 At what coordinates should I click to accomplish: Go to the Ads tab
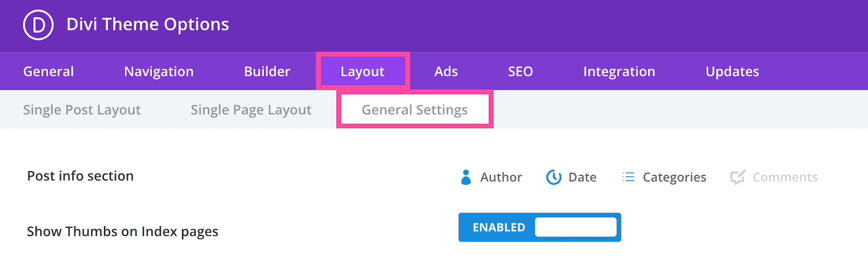coord(446,71)
